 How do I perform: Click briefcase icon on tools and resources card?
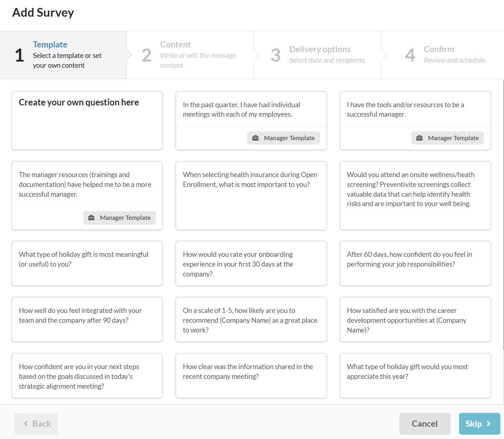(420, 138)
